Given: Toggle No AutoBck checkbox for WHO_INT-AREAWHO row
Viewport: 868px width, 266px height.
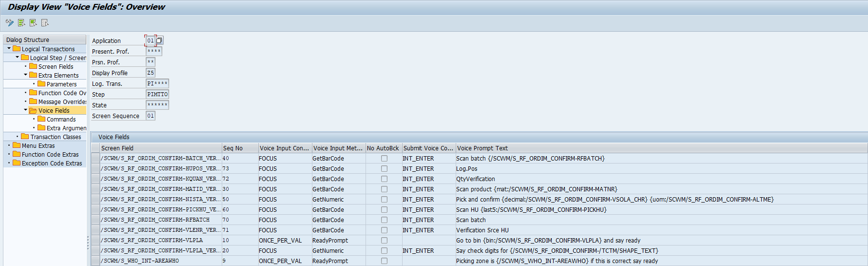Looking at the screenshot, I should (x=384, y=261).
